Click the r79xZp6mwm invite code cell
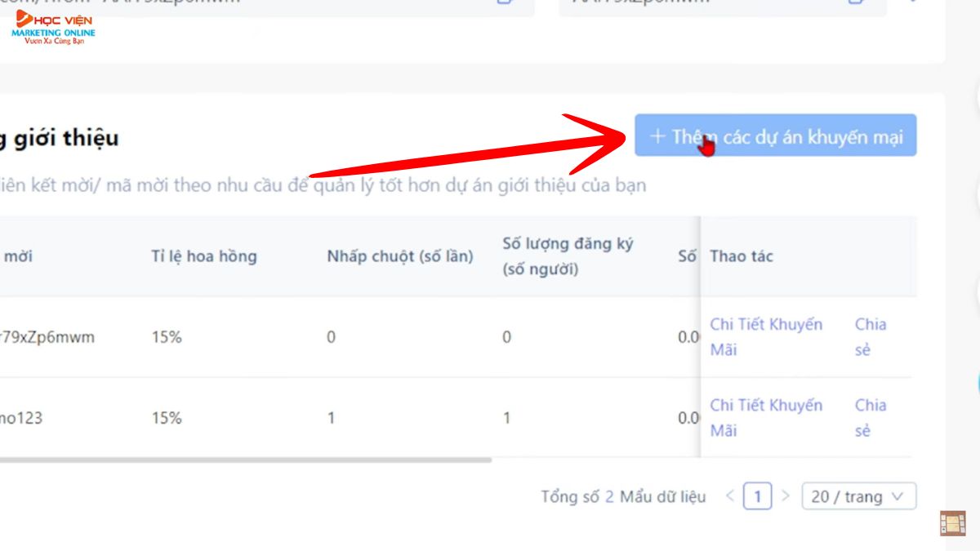Screen dimensions: 980x551 (47, 337)
